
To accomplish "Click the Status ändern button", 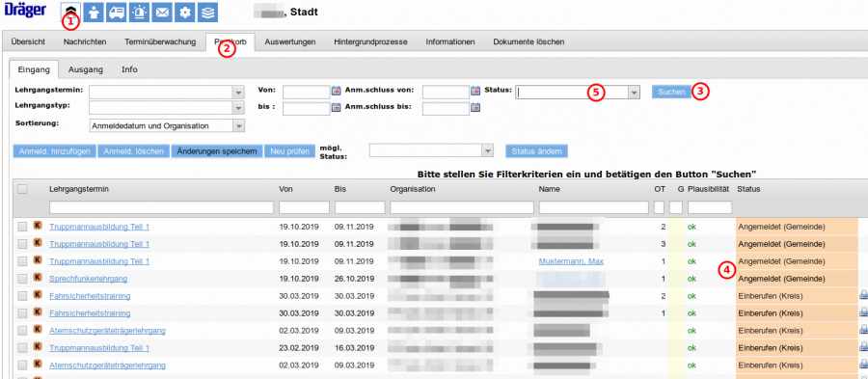I will pos(536,151).
